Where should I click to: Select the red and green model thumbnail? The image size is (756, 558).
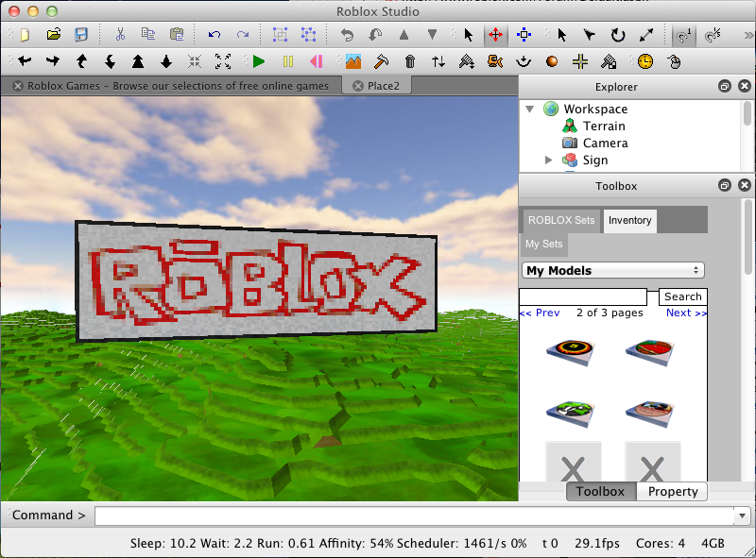coord(649,352)
